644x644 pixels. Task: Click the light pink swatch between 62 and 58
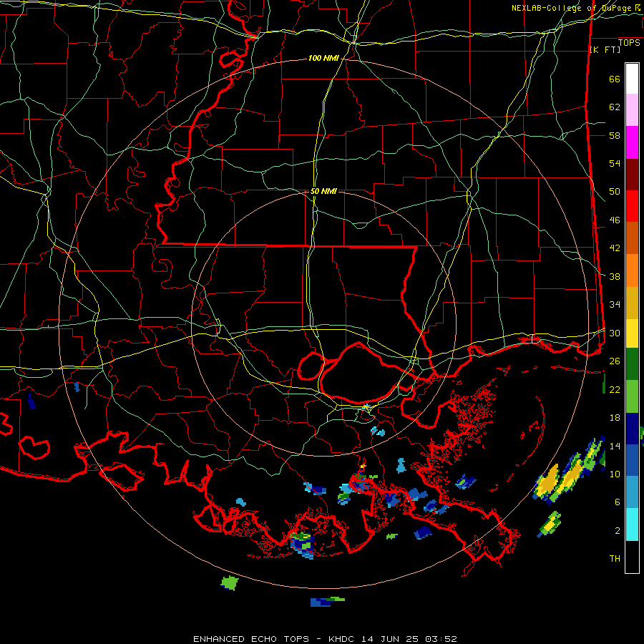point(632,110)
